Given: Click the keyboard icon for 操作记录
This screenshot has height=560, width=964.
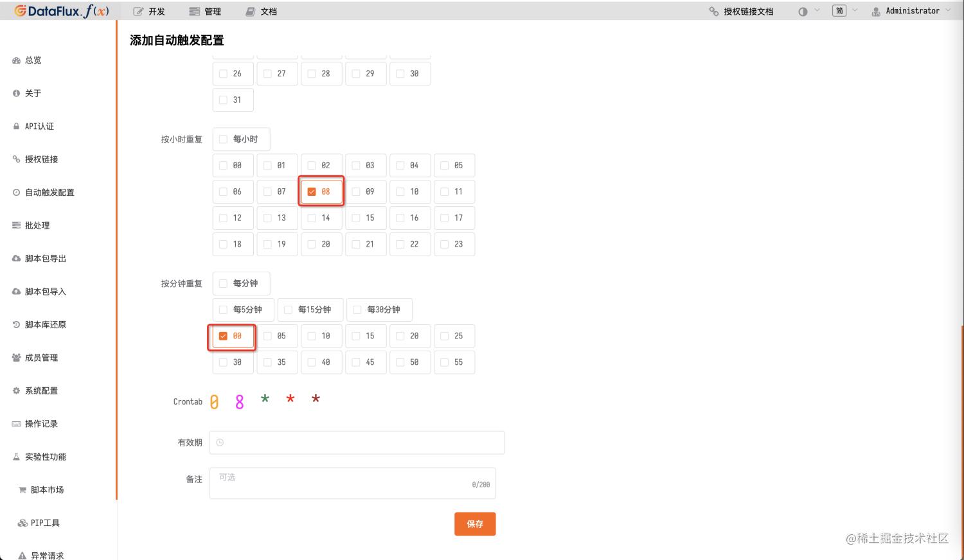Looking at the screenshot, I should [17, 424].
